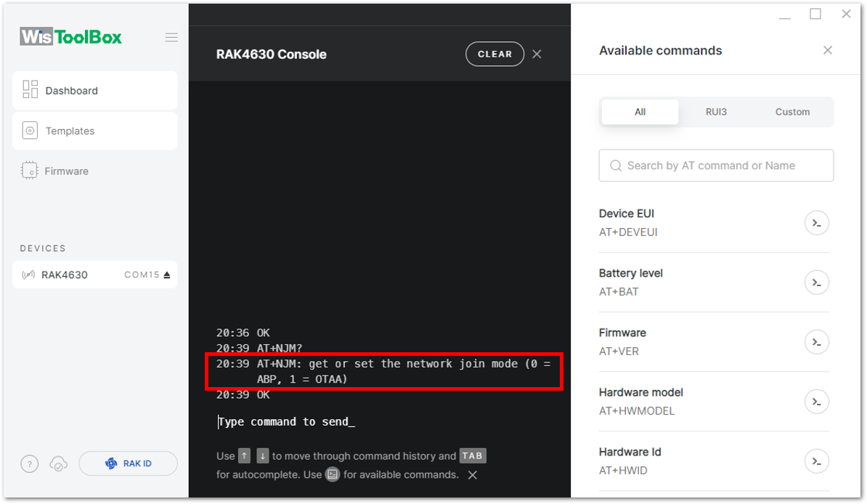
Task: Click the WisToolBox logo
Action: [70, 37]
